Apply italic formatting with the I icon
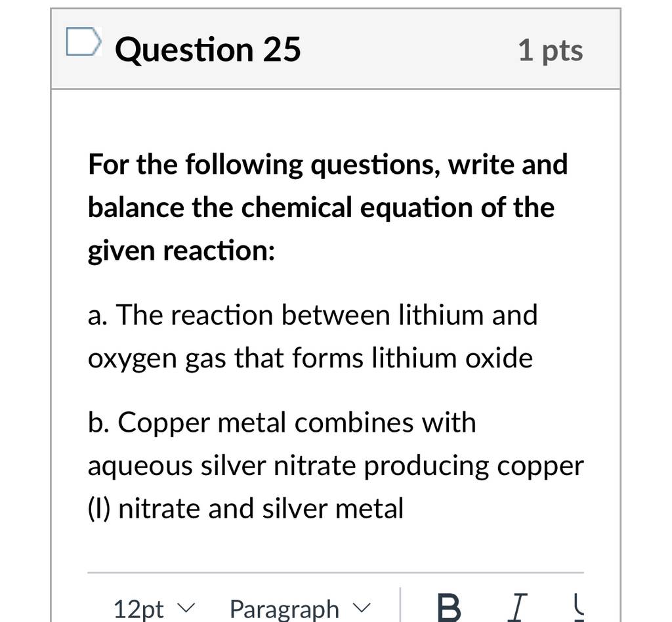This screenshot has height=622, width=672. tap(517, 608)
